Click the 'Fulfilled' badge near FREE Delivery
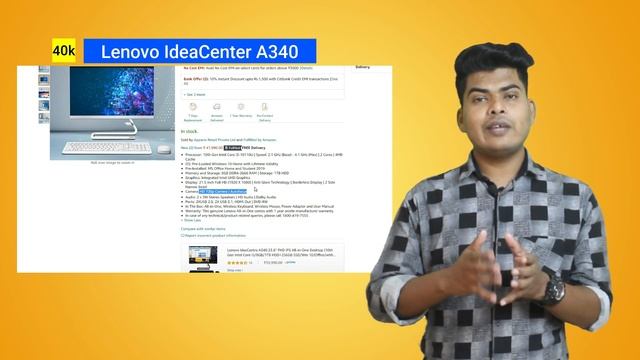Viewport: 640px width, 360px height. pyautogui.click(x=232, y=148)
